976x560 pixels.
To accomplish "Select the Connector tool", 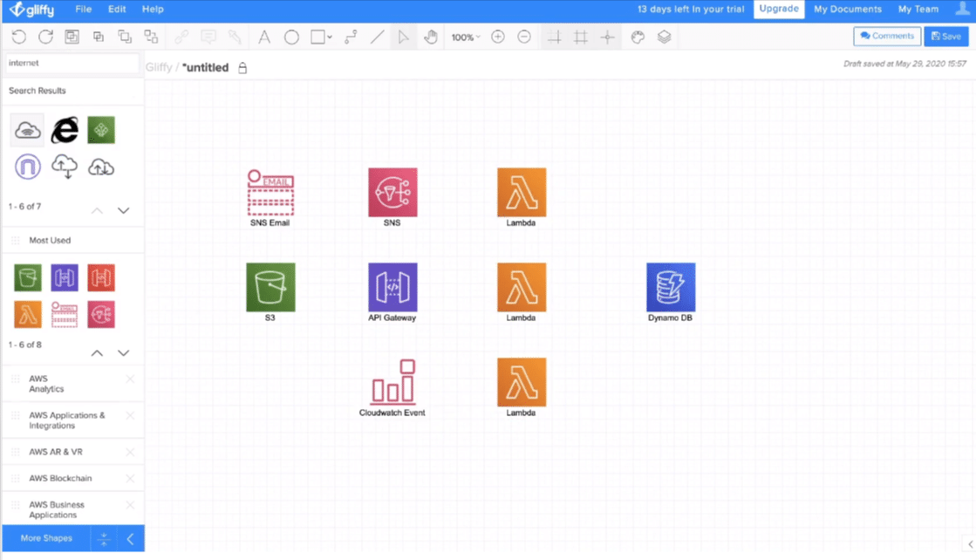I will [351, 37].
